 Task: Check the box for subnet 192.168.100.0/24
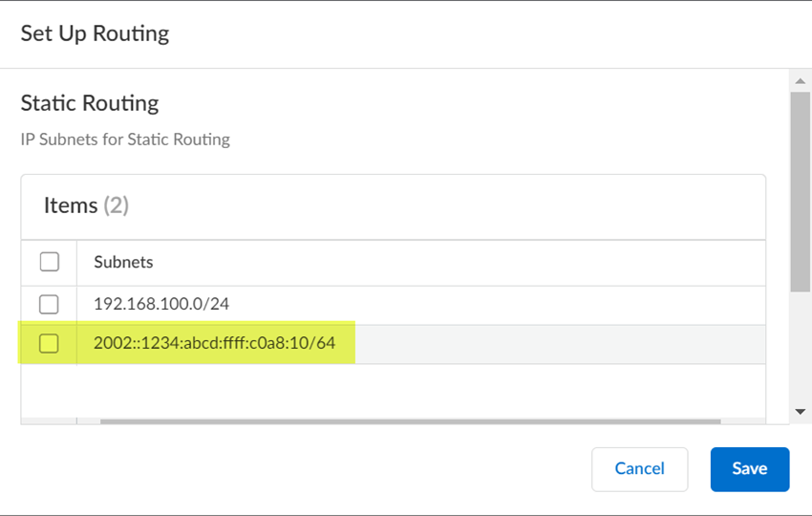[49, 305]
